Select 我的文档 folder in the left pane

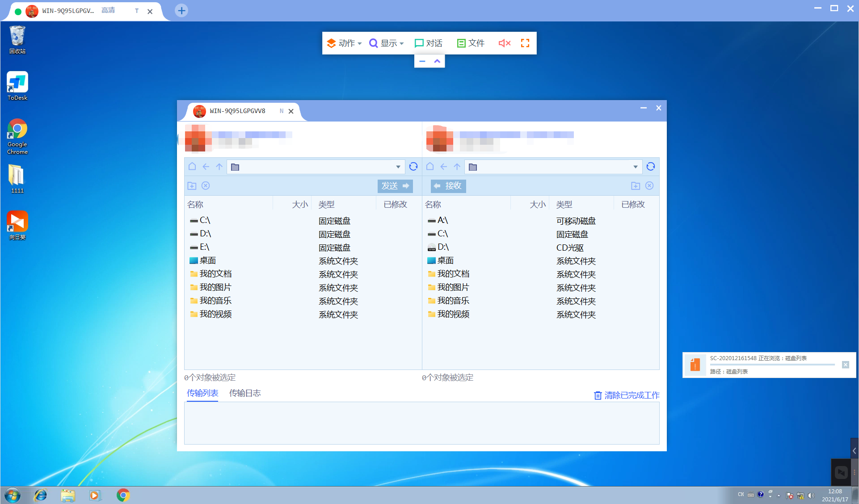(x=215, y=274)
